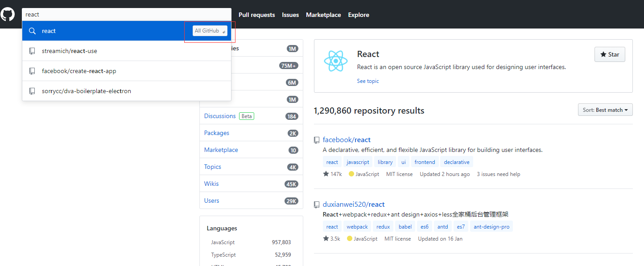Choose the facebook/create-react-app suggestion
This screenshot has width=644, height=266.
point(127,71)
